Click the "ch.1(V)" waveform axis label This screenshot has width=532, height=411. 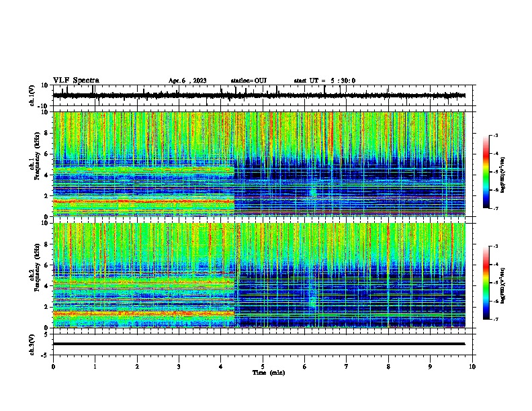click(x=32, y=95)
